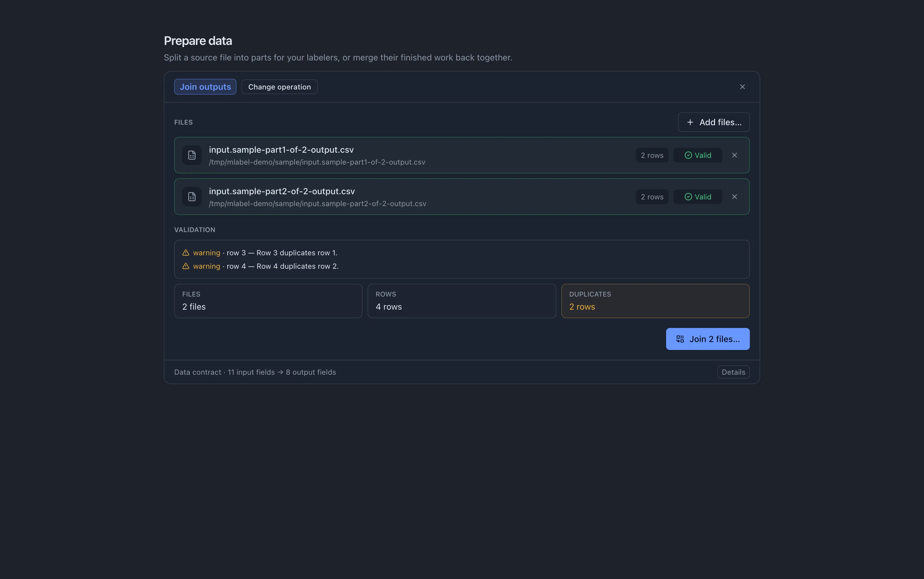Click the Join 2 files... button

click(x=708, y=339)
